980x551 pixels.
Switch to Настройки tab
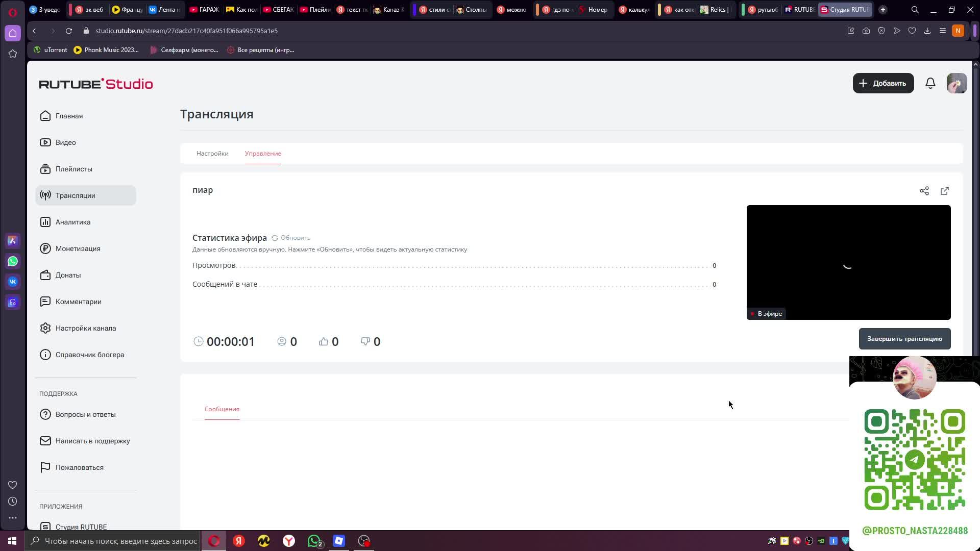point(212,154)
